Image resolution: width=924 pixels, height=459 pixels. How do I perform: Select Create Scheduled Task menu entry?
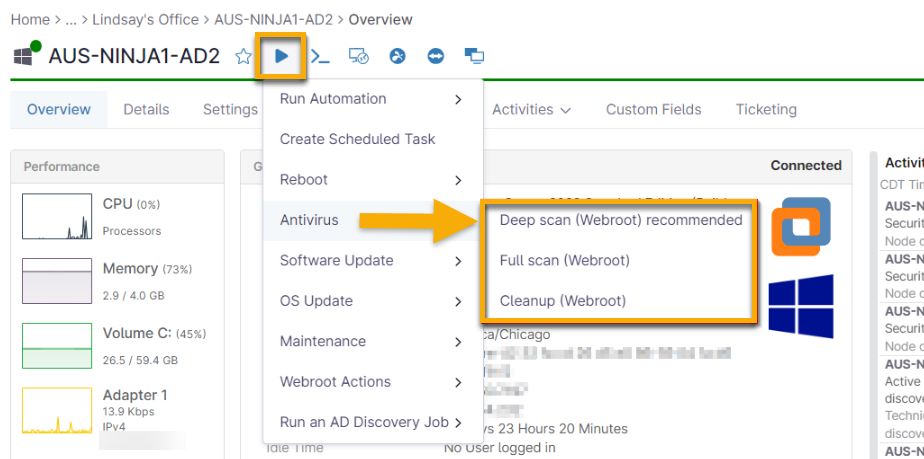pos(357,139)
